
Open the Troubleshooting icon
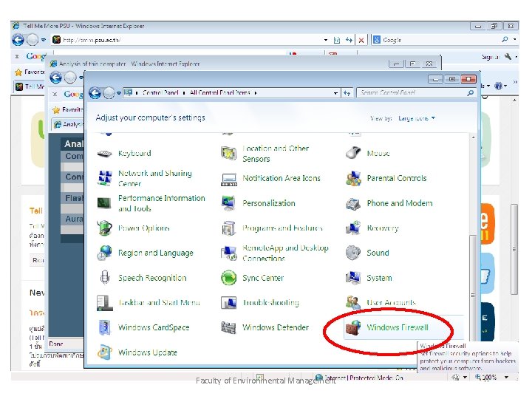[x=228, y=303]
